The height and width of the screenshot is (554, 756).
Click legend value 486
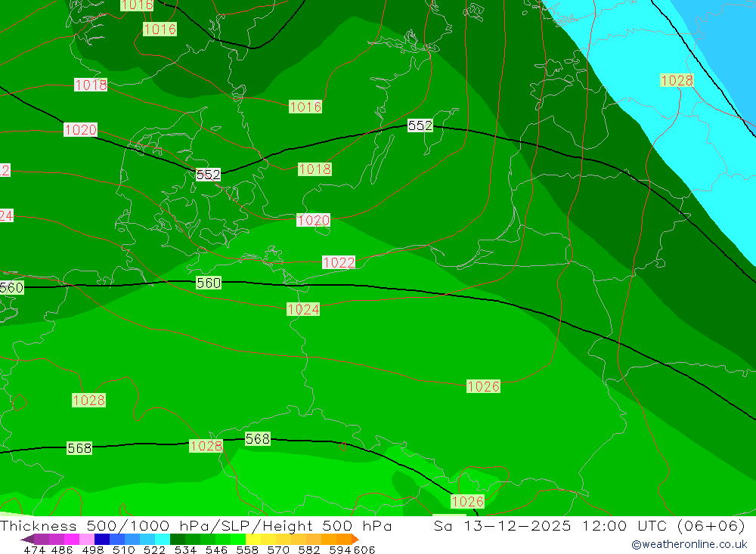62,549
